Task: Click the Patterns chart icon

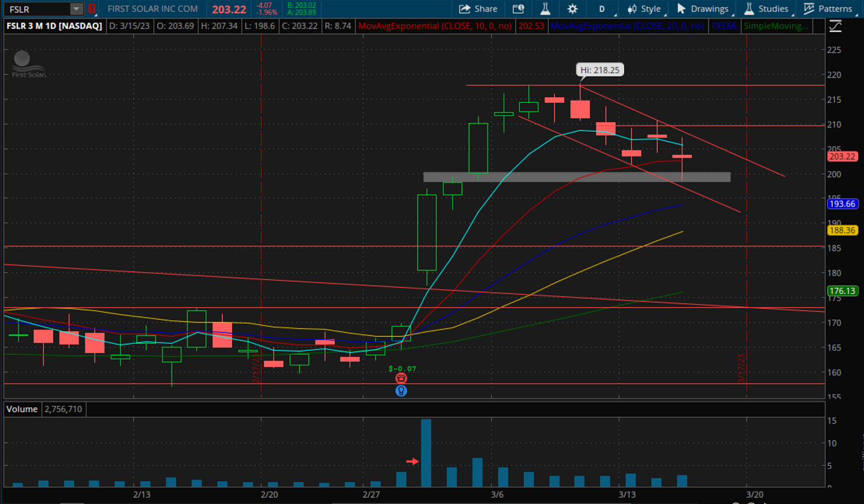Action: [x=809, y=9]
